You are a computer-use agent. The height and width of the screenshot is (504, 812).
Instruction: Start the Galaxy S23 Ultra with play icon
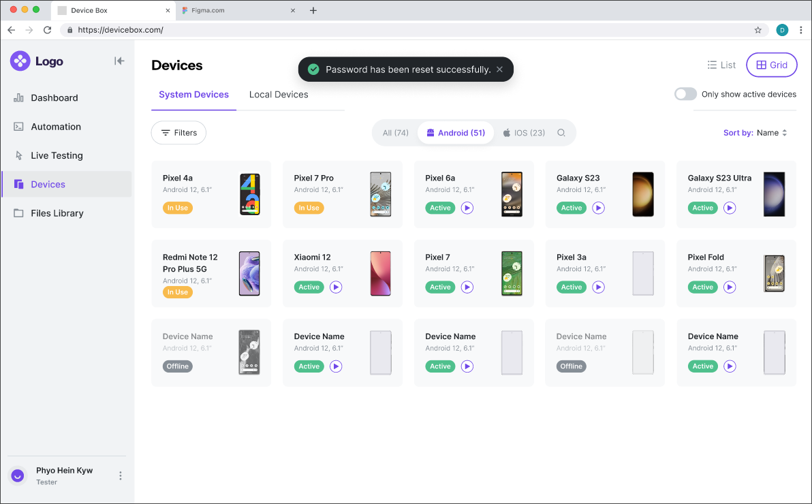730,208
